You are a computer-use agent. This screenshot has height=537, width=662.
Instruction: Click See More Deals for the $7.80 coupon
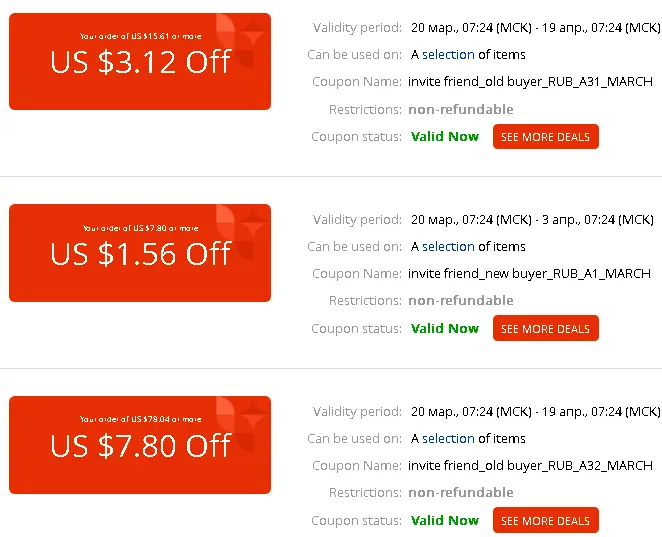click(x=545, y=521)
